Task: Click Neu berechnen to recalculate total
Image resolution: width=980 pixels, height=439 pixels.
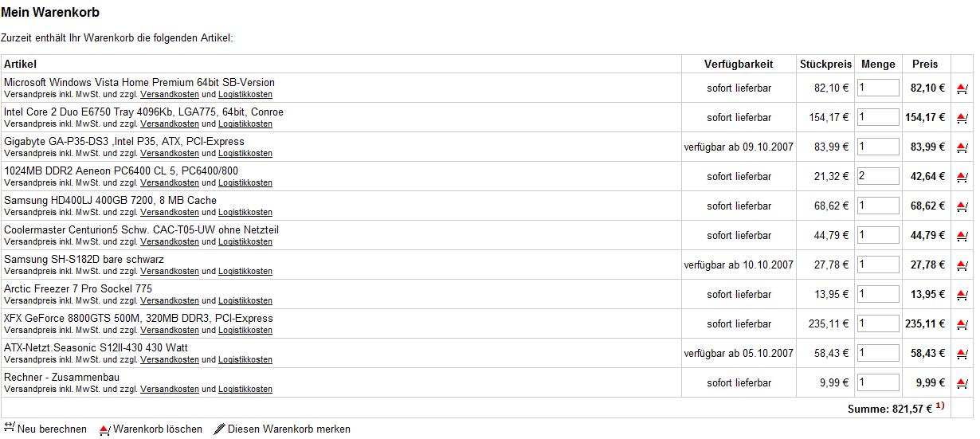Action: tap(52, 429)
